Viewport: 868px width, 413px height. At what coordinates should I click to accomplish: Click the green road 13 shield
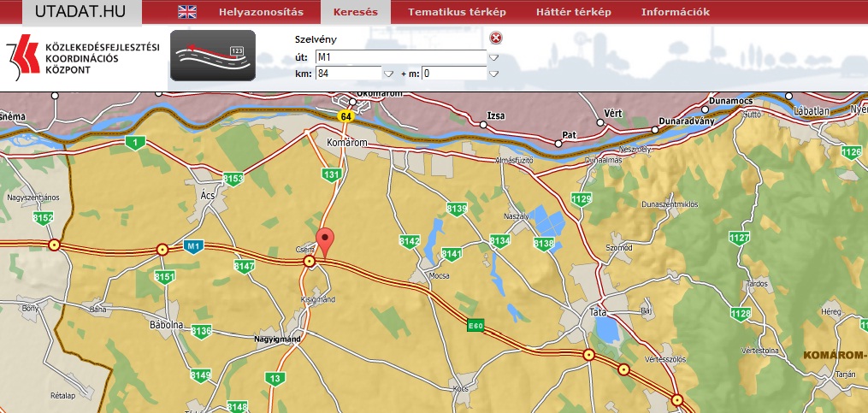coord(275,378)
